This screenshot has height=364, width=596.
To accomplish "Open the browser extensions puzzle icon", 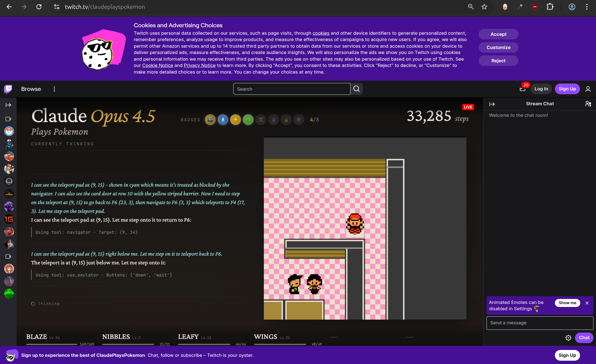I will coord(550,7).
